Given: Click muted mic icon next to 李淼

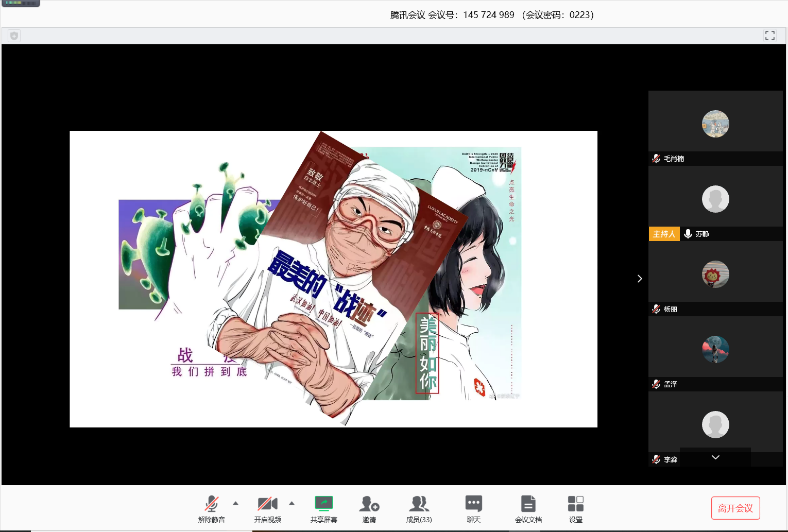Looking at the screenshot, I should 656,459.
